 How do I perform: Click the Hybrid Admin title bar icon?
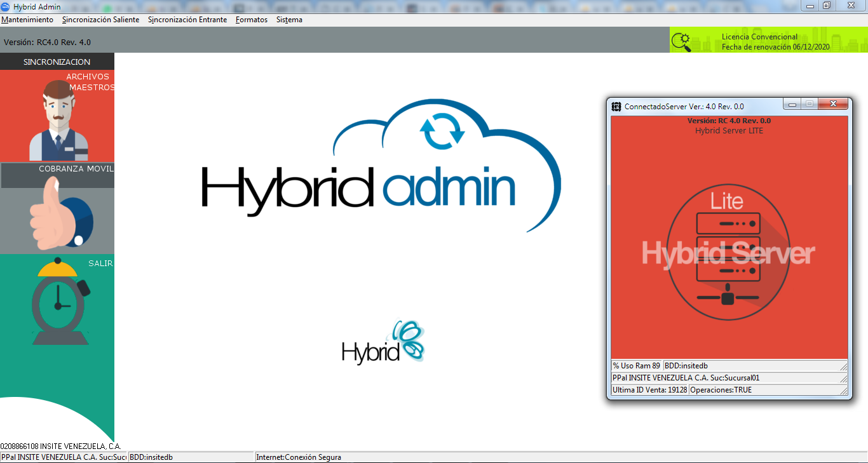click(x=5, y=6)
